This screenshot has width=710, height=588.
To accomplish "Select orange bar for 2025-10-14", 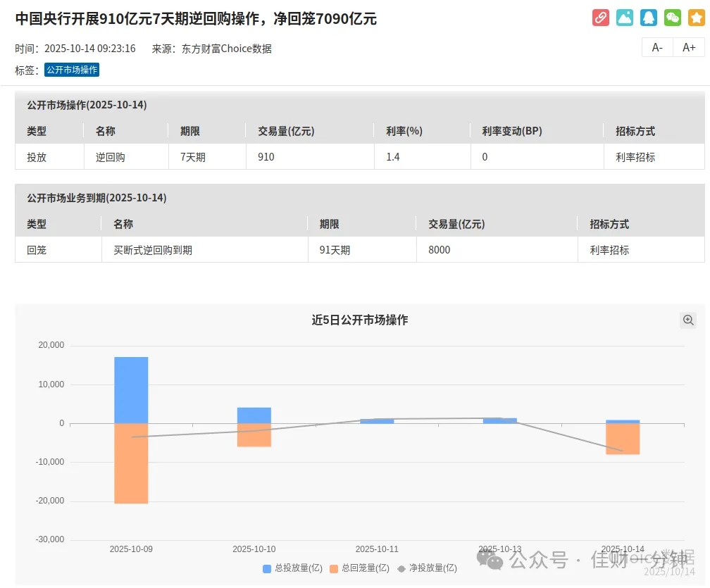I will [623, 439].
